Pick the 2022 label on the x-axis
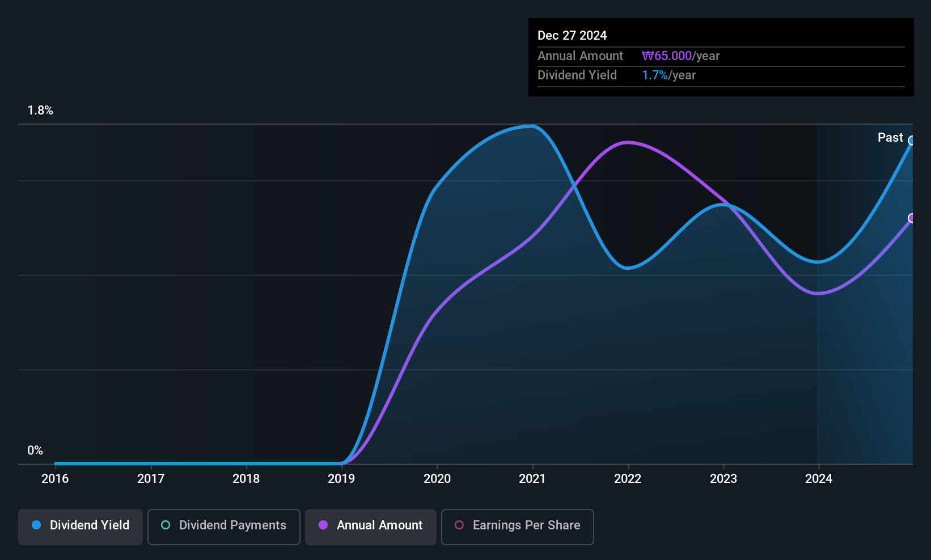This screenshot has width=931, height=560. tap(628, 479)
